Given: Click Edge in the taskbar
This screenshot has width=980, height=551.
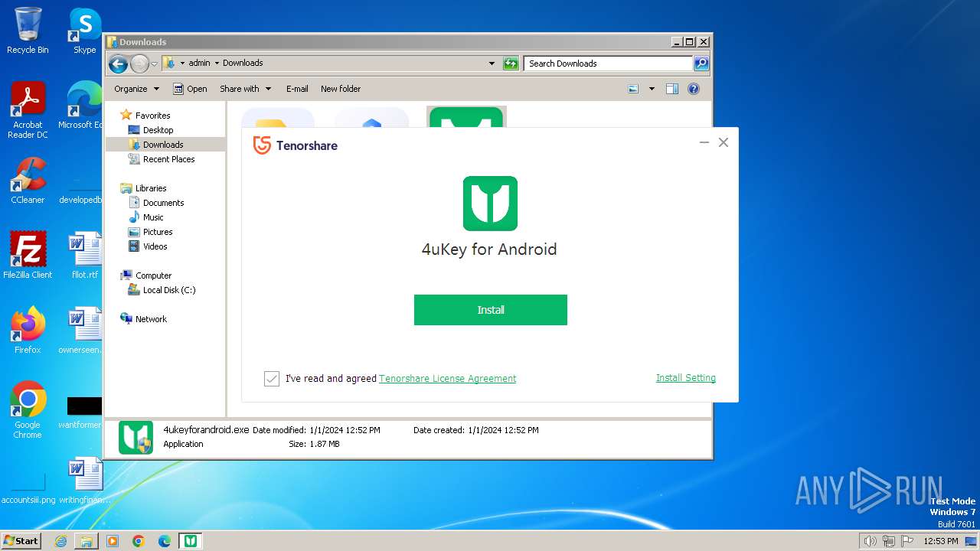Looking at the screenshot, I should 165,541.
